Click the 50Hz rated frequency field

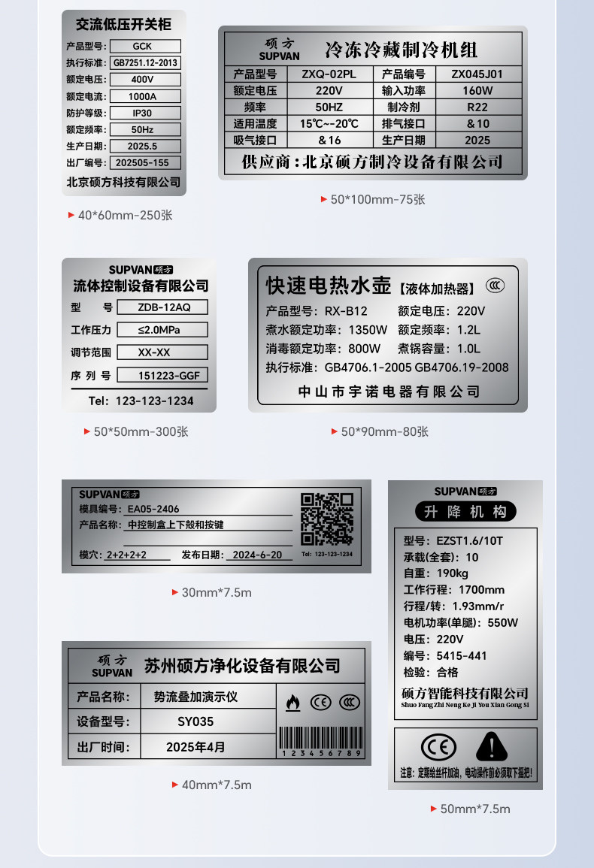click(x=145, y=129)
